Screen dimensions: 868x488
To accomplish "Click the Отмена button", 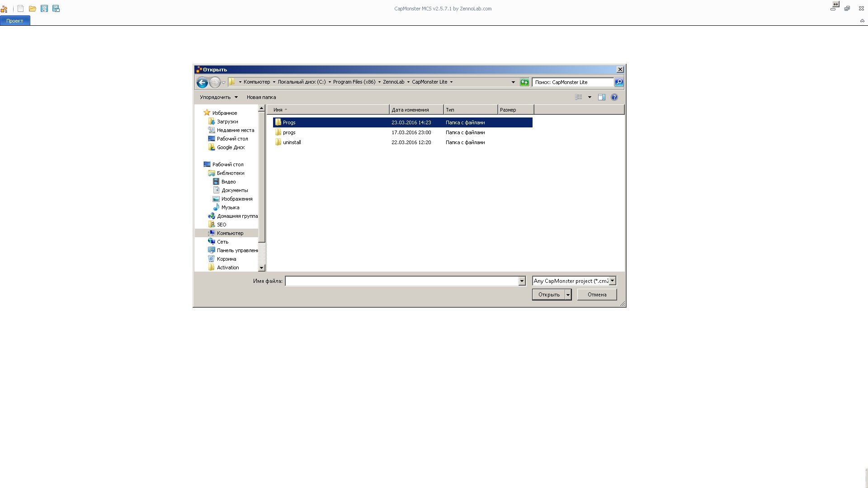I will coord(597,295).
